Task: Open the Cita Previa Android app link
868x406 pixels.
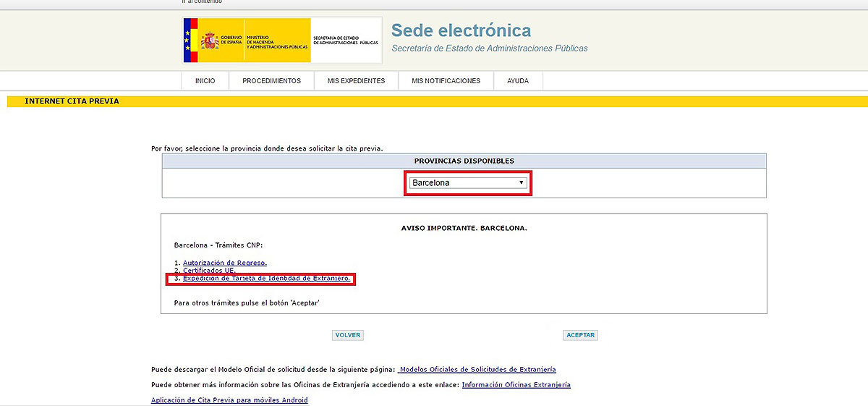Action: pos(229,400)
